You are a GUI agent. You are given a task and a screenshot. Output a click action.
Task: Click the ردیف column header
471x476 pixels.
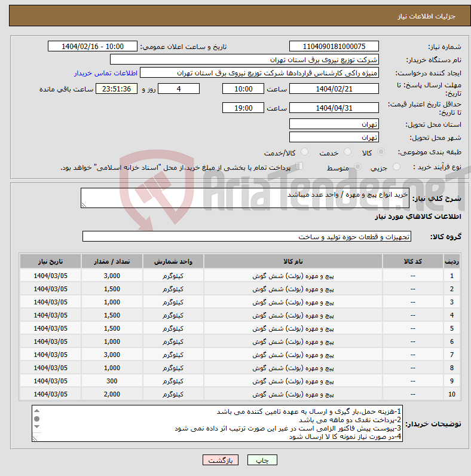(452, 261)
